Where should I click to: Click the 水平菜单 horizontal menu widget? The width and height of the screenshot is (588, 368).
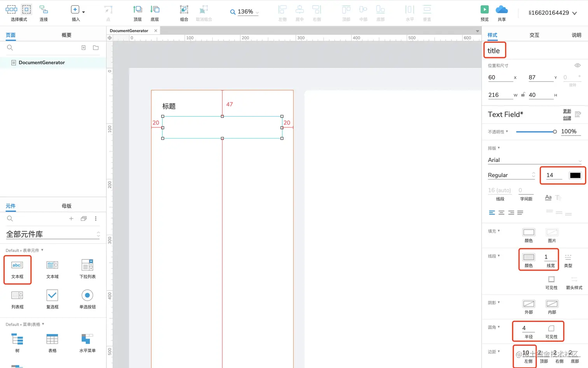click(87, 343)
